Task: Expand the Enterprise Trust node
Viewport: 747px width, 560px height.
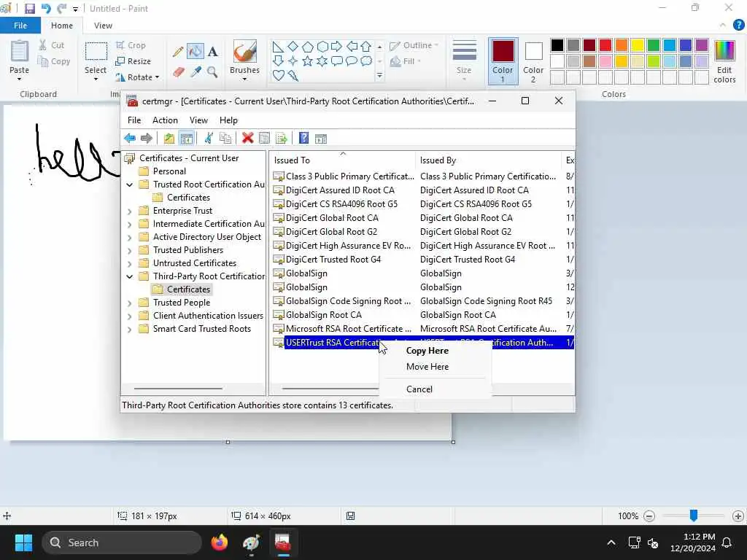Action: click(130, 211)
